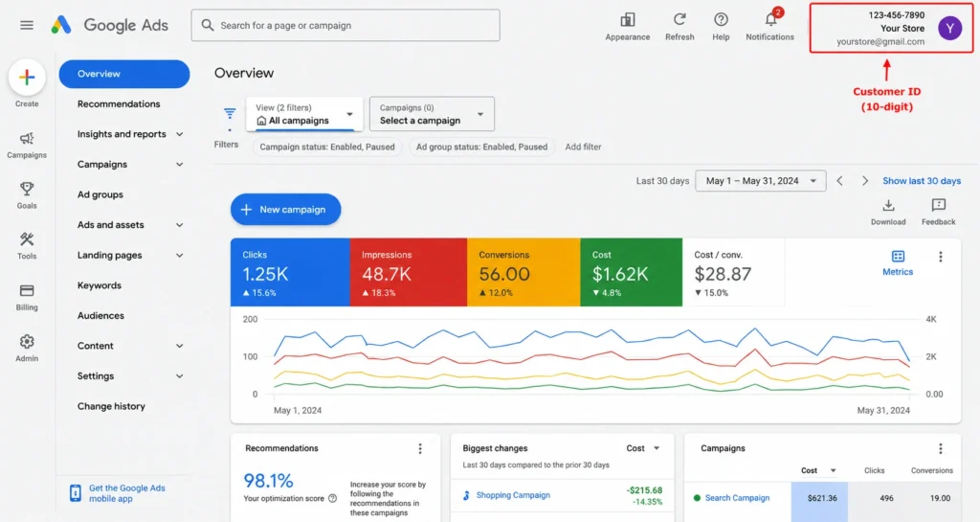Viewport: 980px width, 522px height.
Task: Select the Clicks metric tile
Action: [x=290, y=272]
